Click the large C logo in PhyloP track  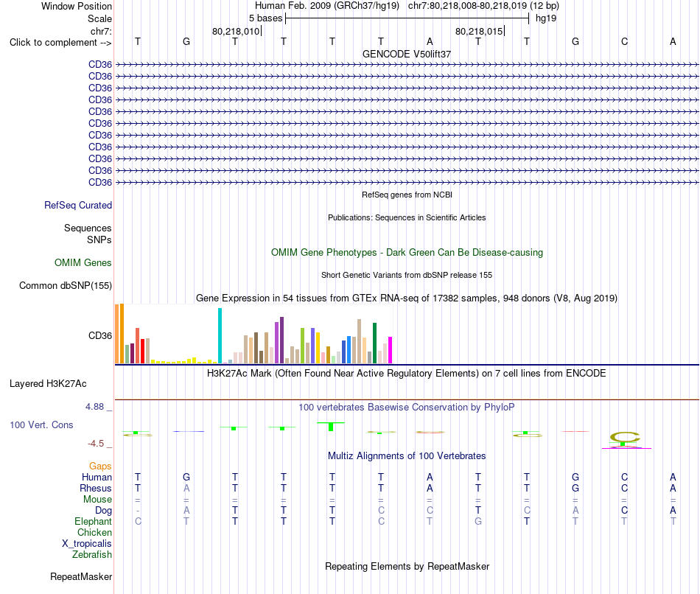(625, 437)
